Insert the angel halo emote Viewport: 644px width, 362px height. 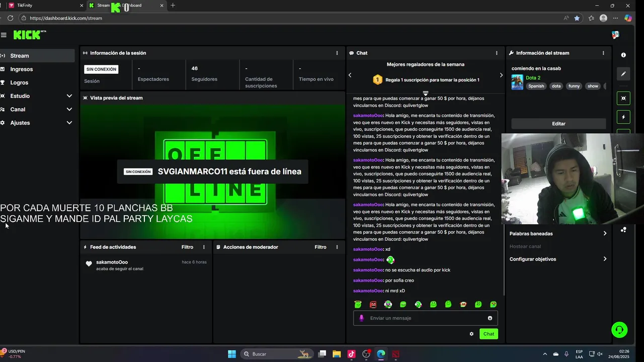pyautogui.click(x=358, y=304)
